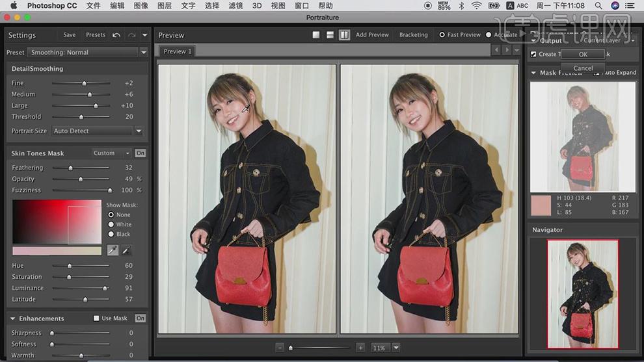Click the screen recording status icon

(x=428, y=5)
